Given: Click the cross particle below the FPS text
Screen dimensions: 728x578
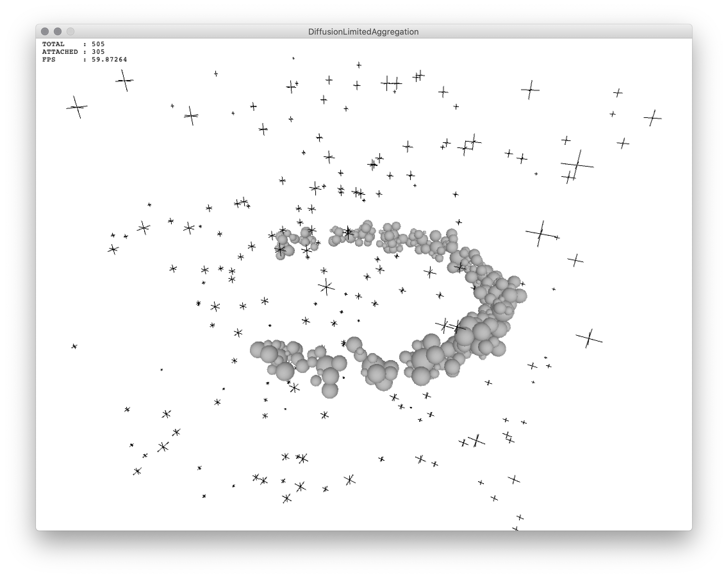Looking at the screenshot, I should click(125, 80).
